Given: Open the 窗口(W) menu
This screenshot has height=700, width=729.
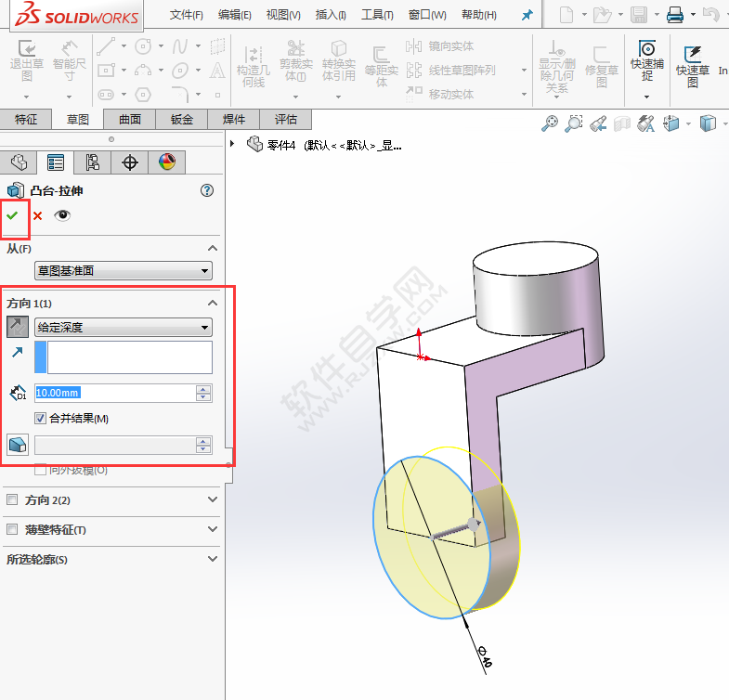Looking at the screenshot, I should click(427, 15).
